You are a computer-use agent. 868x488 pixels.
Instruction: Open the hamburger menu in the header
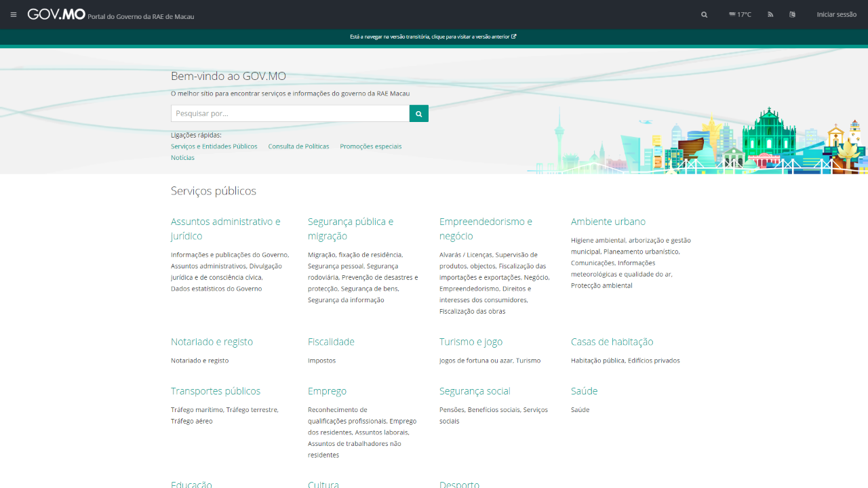[x=14, y=14]
